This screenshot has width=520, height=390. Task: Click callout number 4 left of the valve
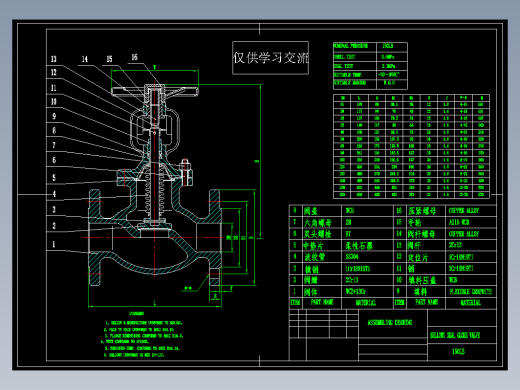click(x=54, y=194)
